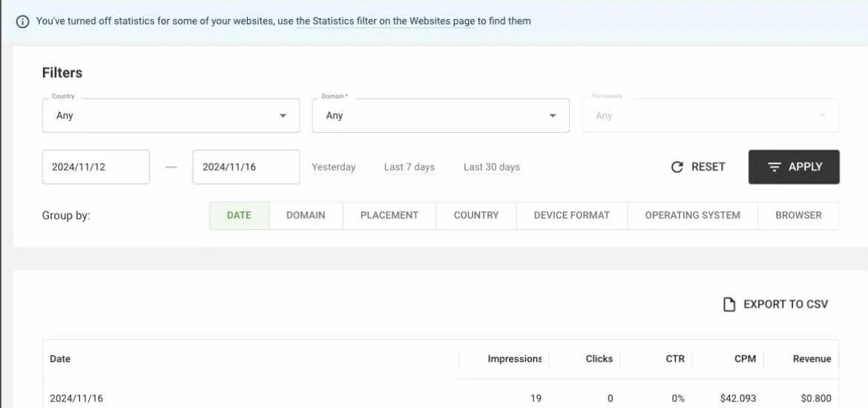Click the 2024/11/16 row date cell
Image resolution: width=868 pixels, height=408 pixels.
[76, 398]
